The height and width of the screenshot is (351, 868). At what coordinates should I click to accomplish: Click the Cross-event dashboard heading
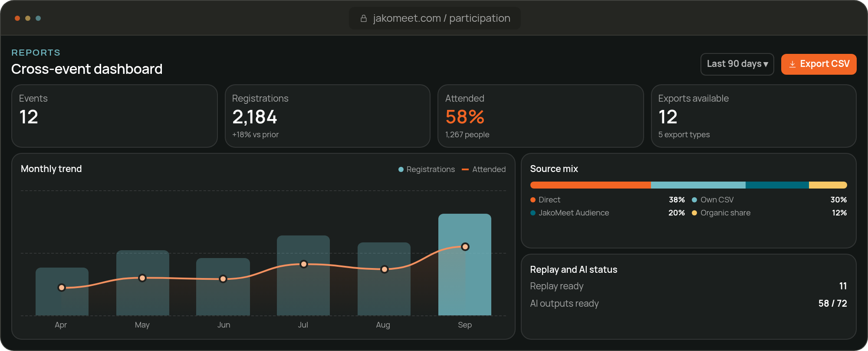[87, 69]
